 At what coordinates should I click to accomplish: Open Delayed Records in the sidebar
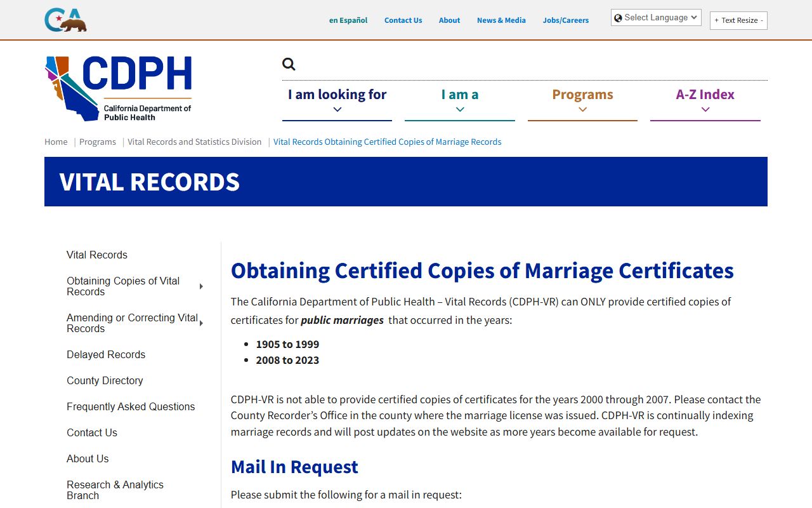point(106,354)
